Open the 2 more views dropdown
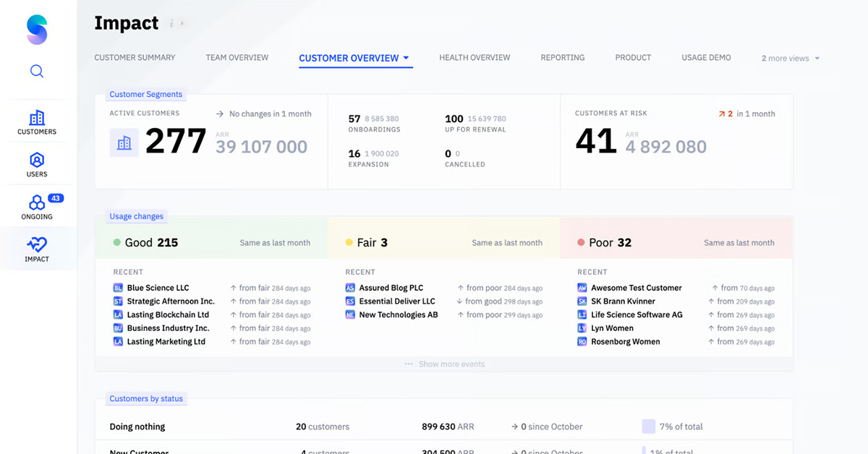This screenshot has height=454, width=868. [x=791, y=58]
